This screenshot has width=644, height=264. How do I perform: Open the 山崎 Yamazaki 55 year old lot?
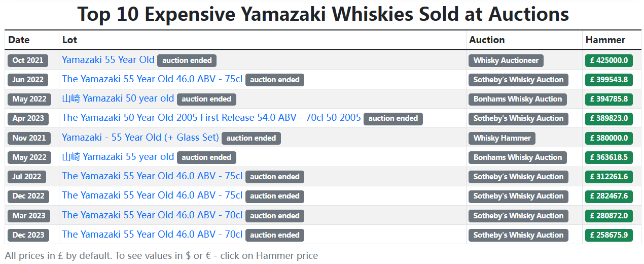pyautogui.click(x=118, y=157)
